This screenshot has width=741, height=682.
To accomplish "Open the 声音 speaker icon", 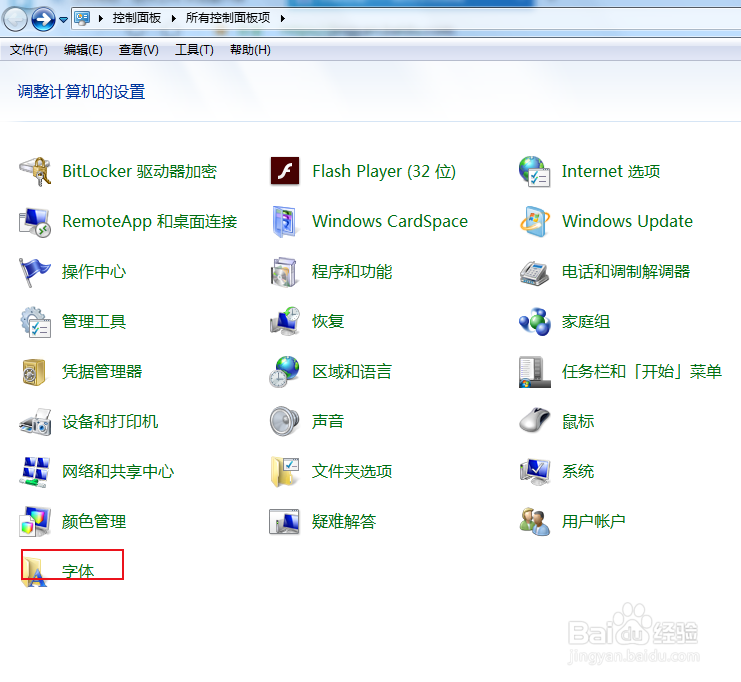I will [284, 421].
